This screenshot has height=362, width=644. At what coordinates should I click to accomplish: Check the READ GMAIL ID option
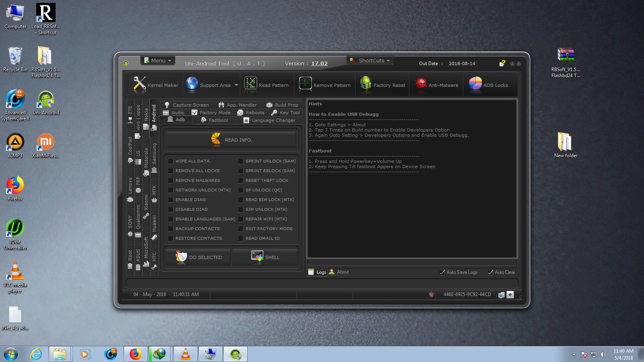(x=241, y=238)
